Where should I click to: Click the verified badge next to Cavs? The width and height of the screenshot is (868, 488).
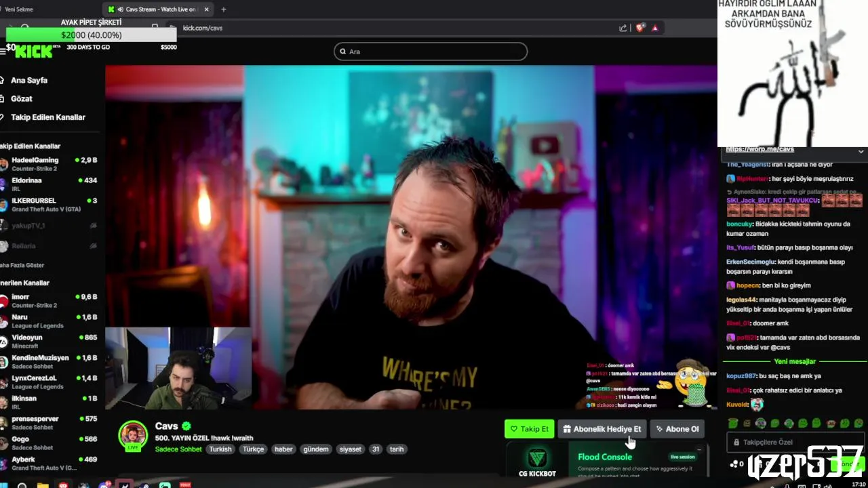tap(186, 426)
